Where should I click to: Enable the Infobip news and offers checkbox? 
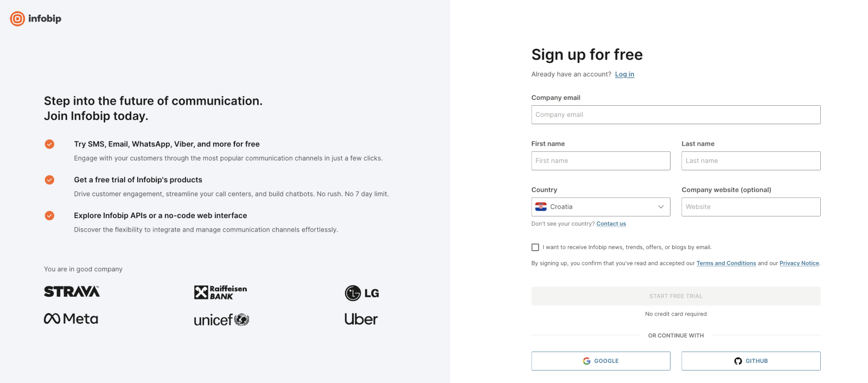coord(535,247)
